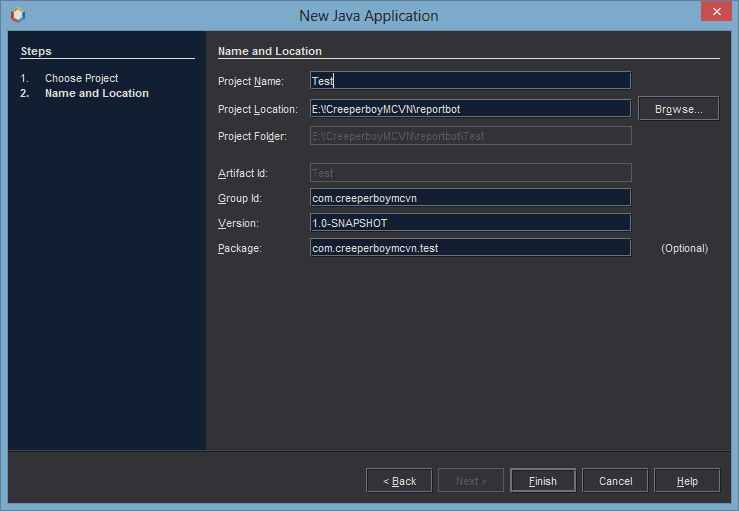Click the (Optional) hint beside Package
Image resolution: width=739 pixels, height=511 pixels.
(x=684, y=248)
